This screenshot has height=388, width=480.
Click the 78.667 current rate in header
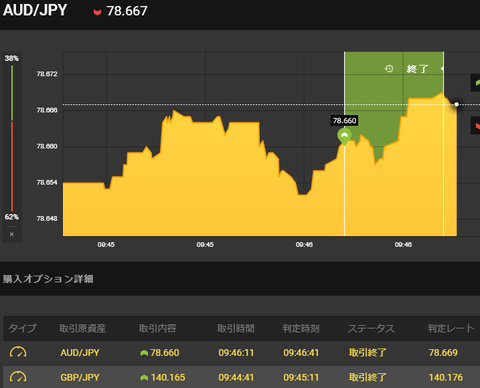coord(127,11)
